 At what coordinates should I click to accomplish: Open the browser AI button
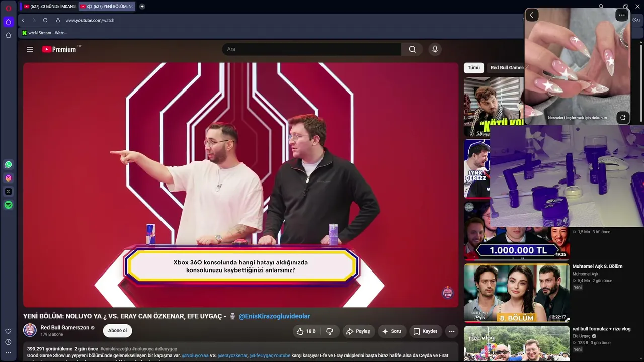pyautogui.click(x=636, y=20)
